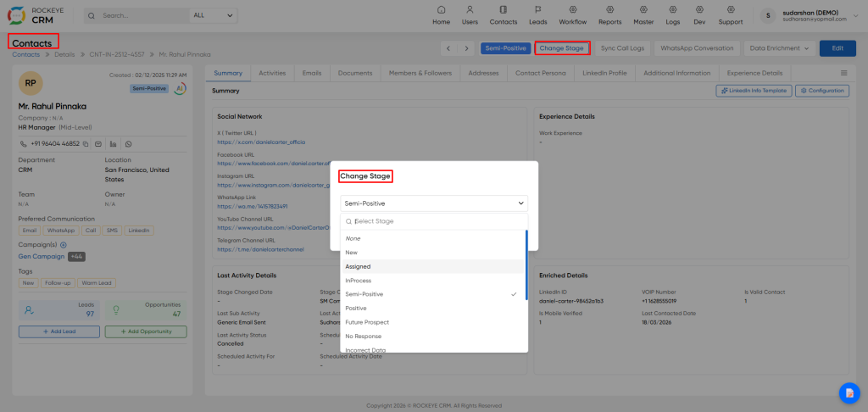The height and width of the screenshot is (412, 868).
Task: Switch to the Emails tab
Action: 312,73
